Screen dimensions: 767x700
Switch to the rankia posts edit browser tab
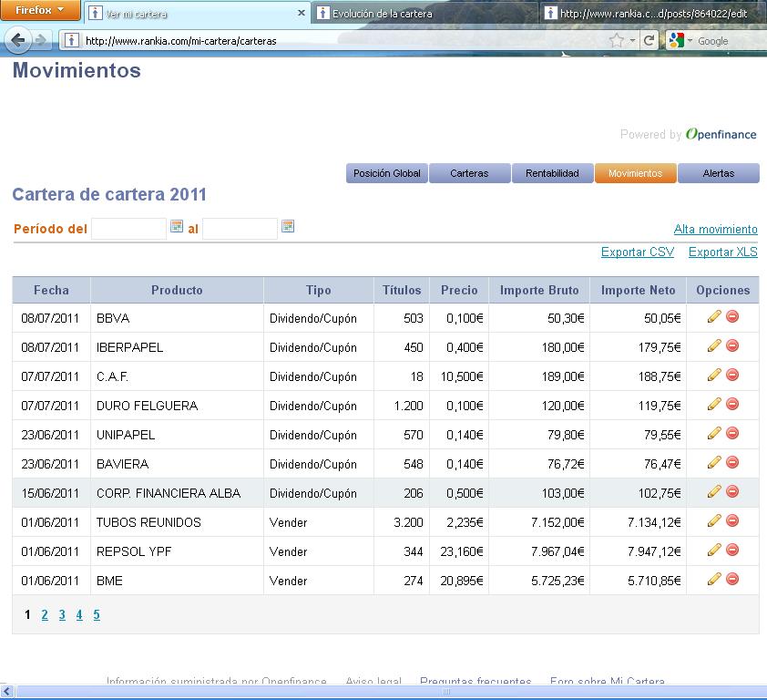point(653,14)
